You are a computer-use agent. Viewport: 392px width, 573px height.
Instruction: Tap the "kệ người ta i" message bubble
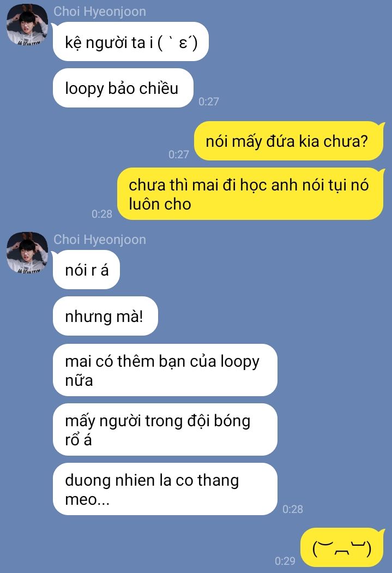[x=131, y=41]
